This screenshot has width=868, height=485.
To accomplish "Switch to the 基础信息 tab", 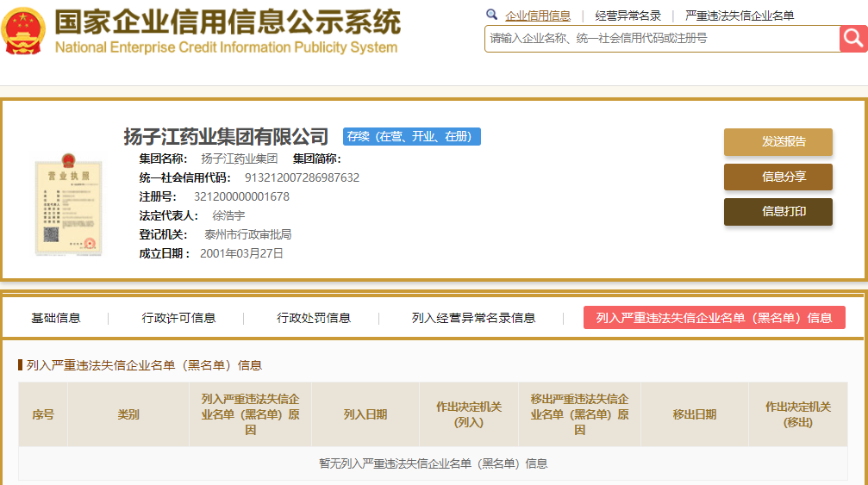I will click(56, 318).
